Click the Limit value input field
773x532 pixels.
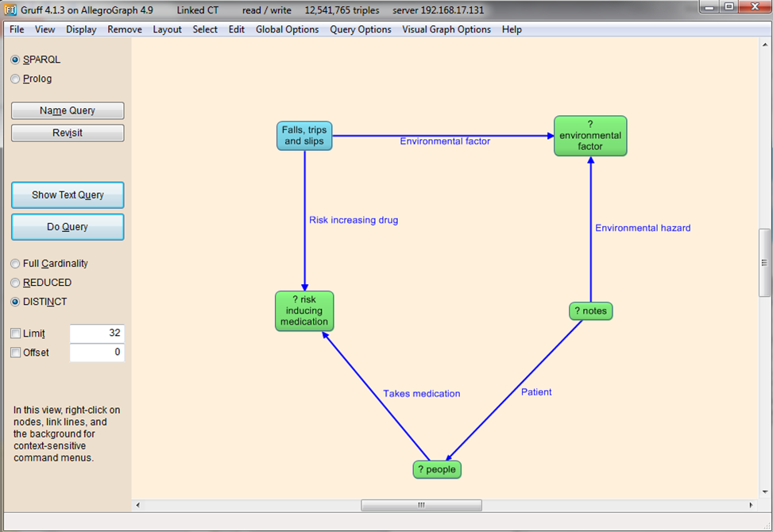pyautogui.click(x=97, y=333)
